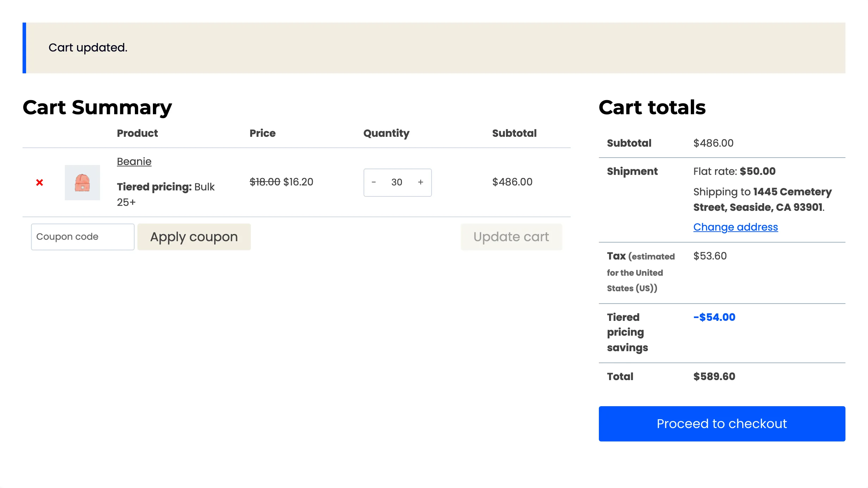Viewport: 868px width, 488px height.
Task: Click the Product column header
Action: [x=137, y=133]
